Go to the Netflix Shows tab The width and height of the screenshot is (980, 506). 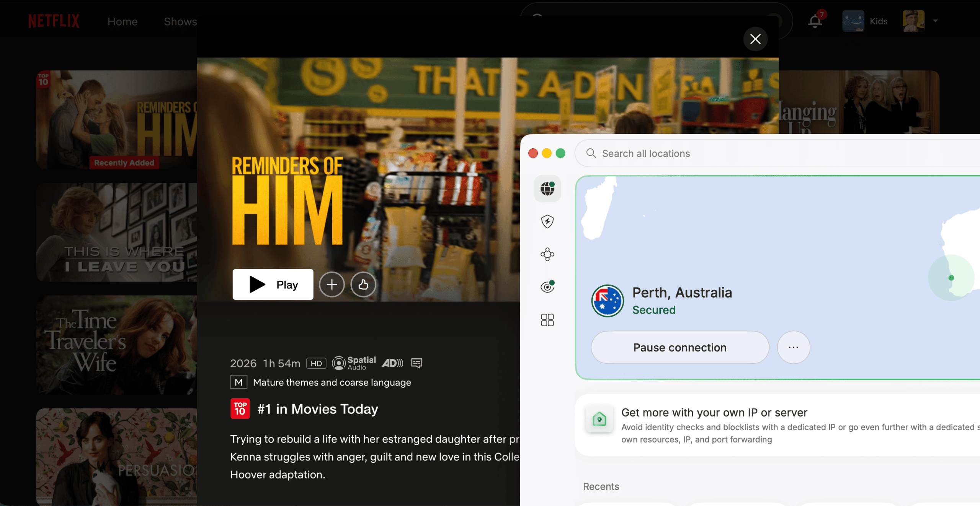180,21
